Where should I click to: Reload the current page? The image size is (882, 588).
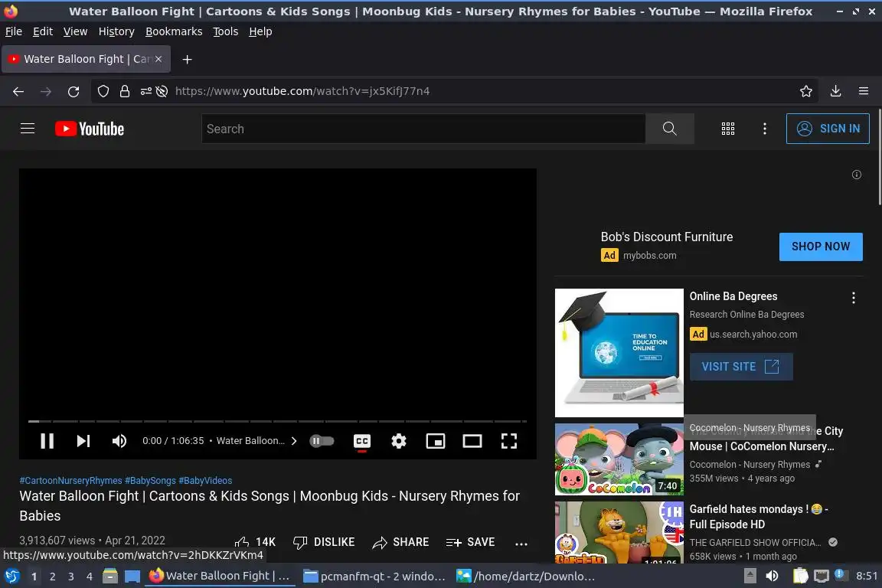click(73, 91)
